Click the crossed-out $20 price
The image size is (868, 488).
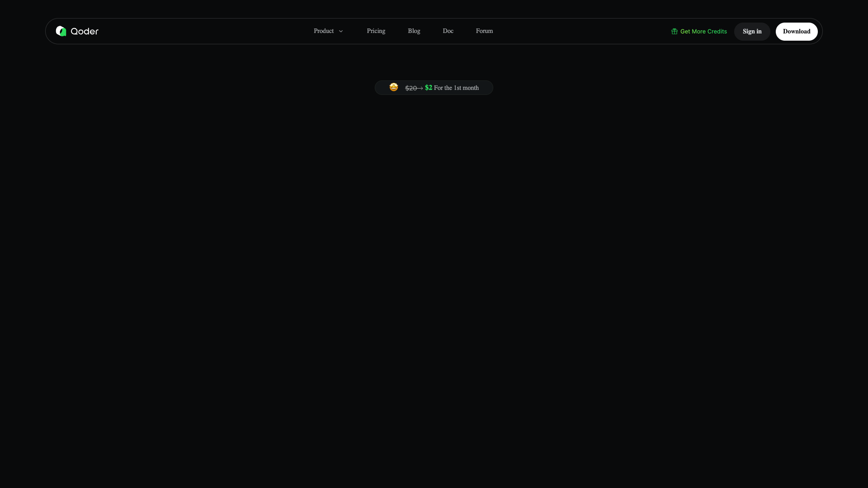(x=411, y=88)
